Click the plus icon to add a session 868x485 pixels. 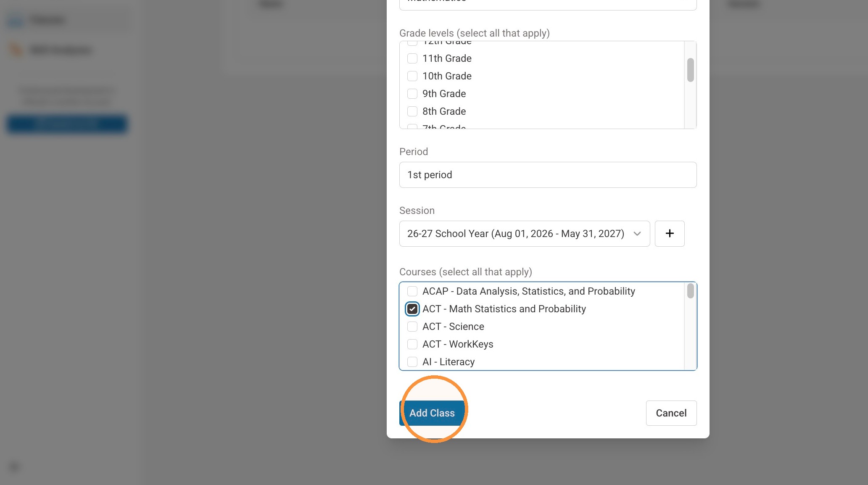point(670,234)
